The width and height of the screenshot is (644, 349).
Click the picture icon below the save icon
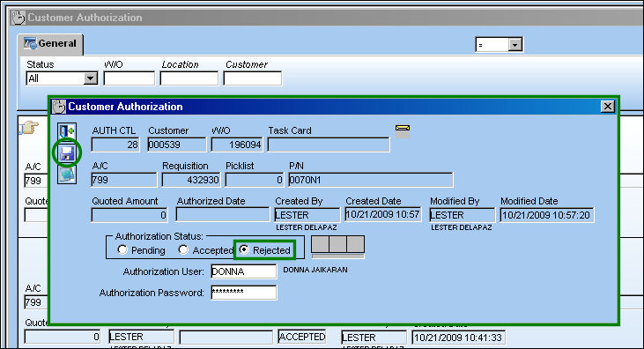click(x=67, y=174)
